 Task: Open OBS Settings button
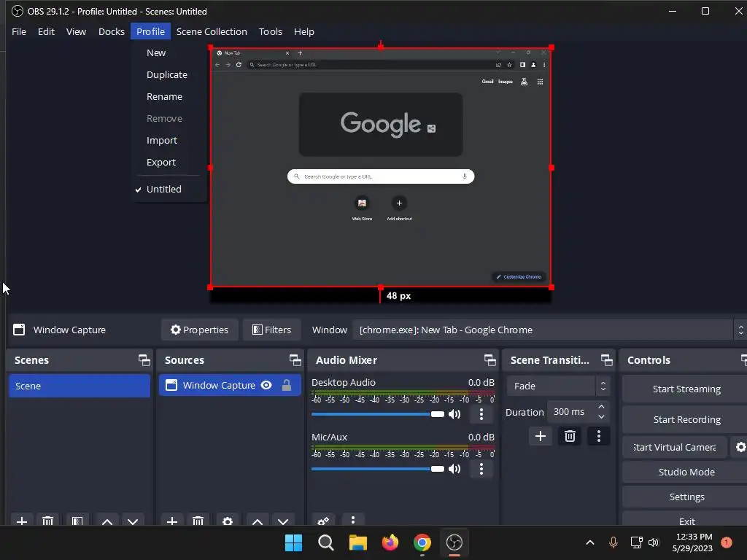686,497
